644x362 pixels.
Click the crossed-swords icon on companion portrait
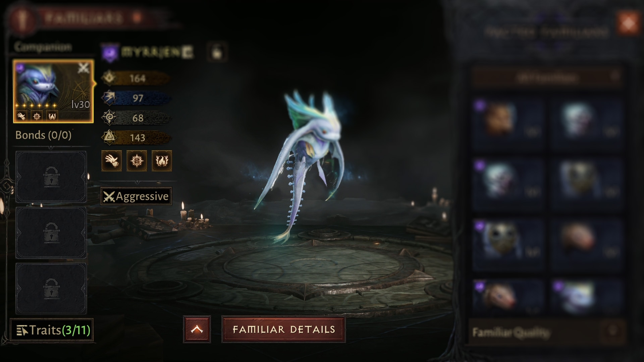pyautogui.click(x=84, y=68)
